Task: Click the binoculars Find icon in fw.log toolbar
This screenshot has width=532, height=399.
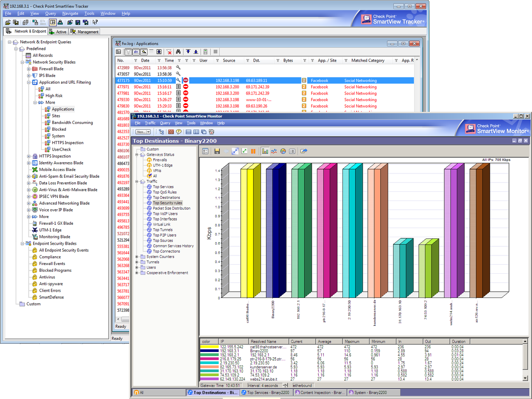Action: click(178, 52)
